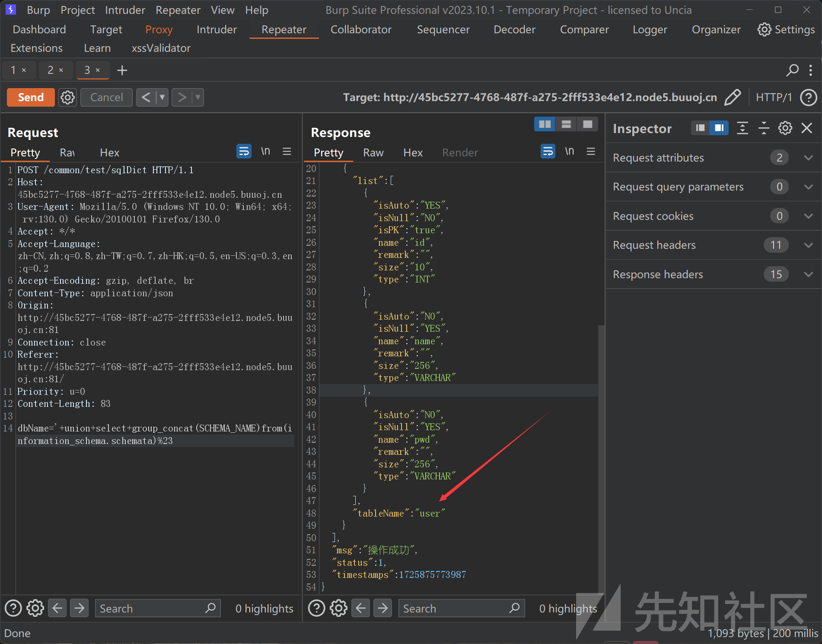This screenshot has width=822, height=644.
Task: Open response search settings gear
Action: [338, 608]
